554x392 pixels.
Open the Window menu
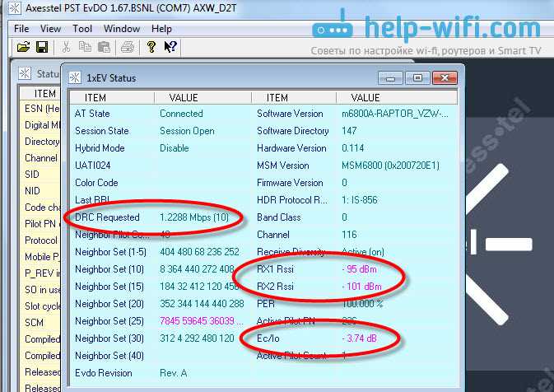coord(122,29)
